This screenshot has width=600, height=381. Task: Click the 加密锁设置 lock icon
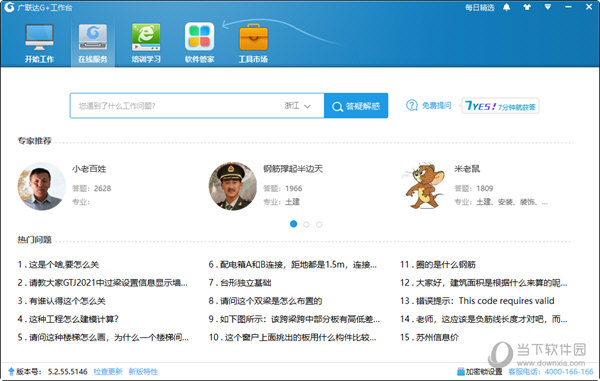pyautogui.click(x=460, y=371)
